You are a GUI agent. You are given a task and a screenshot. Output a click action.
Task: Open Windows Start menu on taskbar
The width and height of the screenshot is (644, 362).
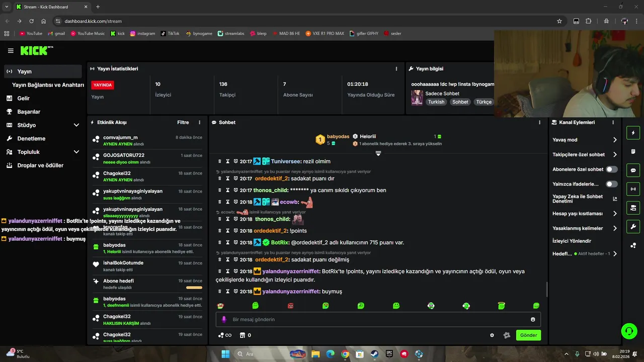(x=225, y=354)
